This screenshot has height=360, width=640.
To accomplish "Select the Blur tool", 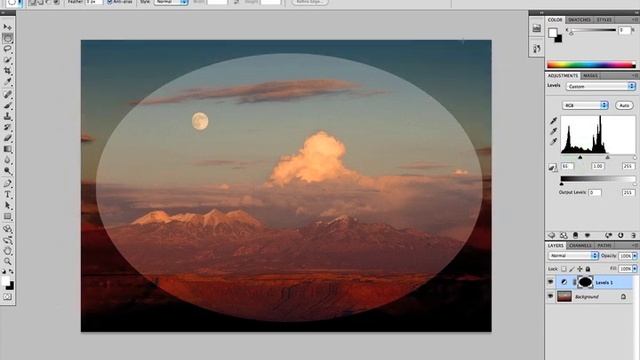I will click(x=7, y=160).
